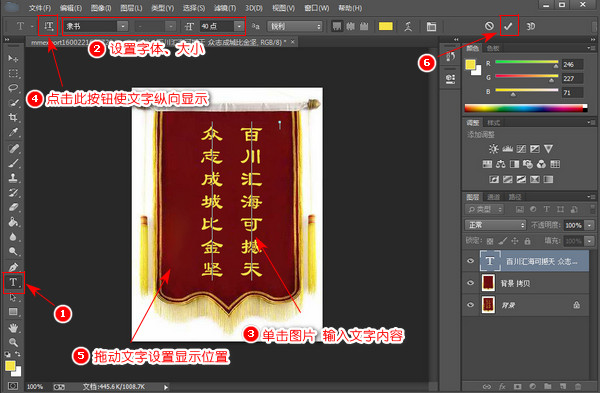Open the 滤镜(T) menu
Viewport: 600px width, 393px height.
(x=225, y=8)
